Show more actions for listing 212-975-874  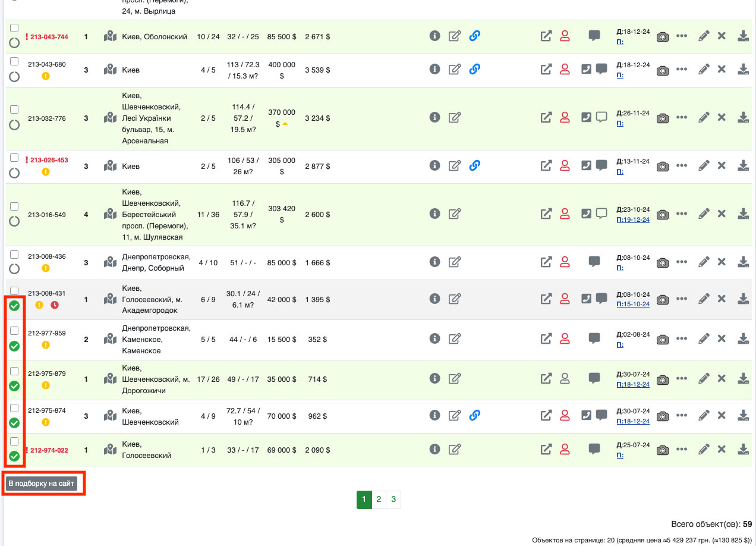(x=682, y=416)
